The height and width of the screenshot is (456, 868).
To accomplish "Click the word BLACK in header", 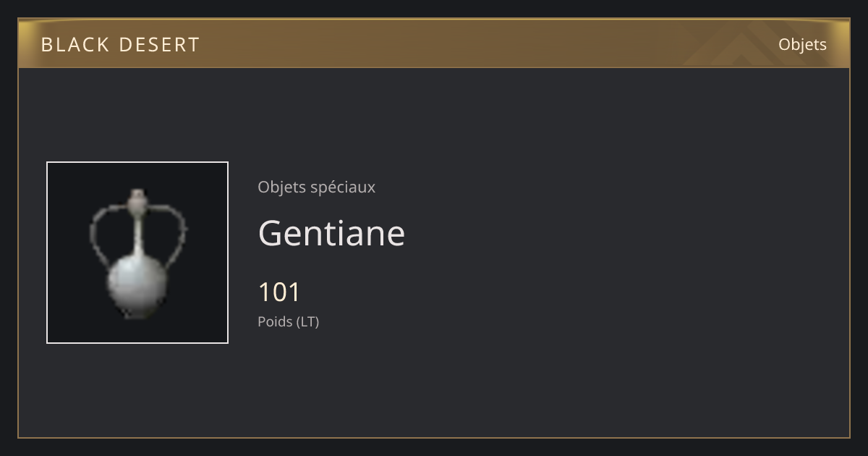I will pyautogui.click(x=75, y=45).
